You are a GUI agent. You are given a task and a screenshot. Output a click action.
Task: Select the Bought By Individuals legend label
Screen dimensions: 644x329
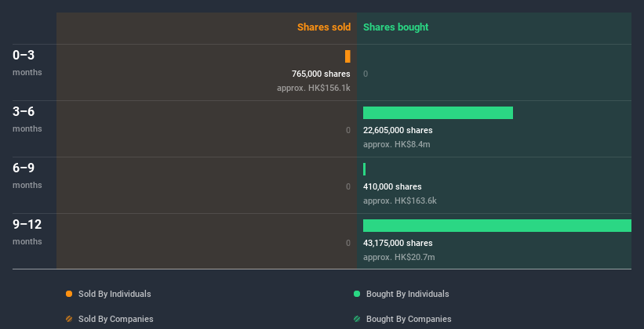(407, 294)
